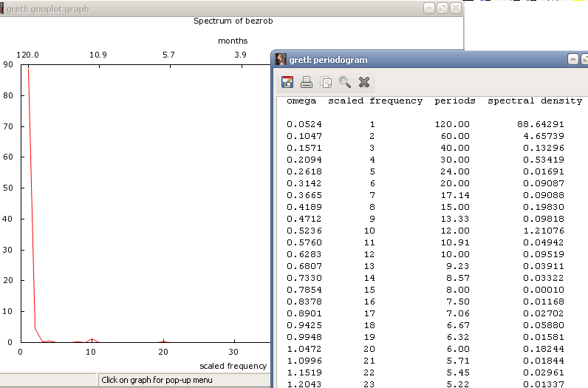The height and width of the screenshot is (388, 588).
Task: Open Find with the magnifier icon
Action: tap(345, 82)
